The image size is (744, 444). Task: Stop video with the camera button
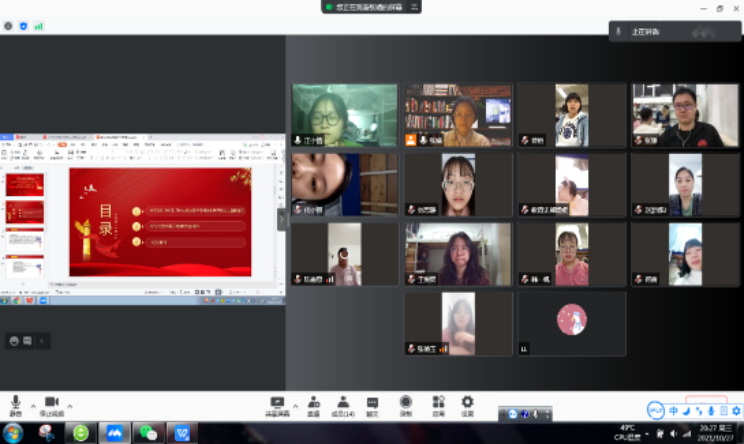52,402
